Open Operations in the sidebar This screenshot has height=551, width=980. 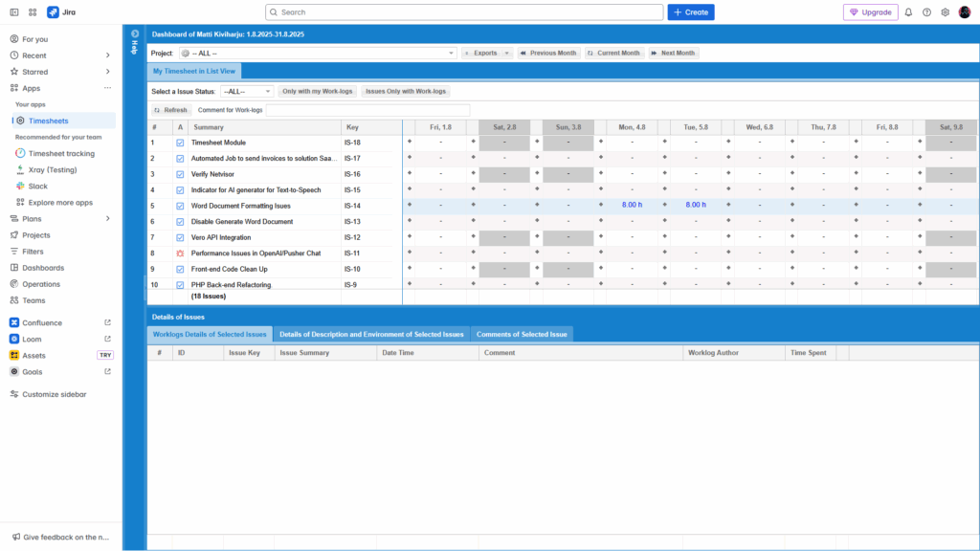point(40,283)
